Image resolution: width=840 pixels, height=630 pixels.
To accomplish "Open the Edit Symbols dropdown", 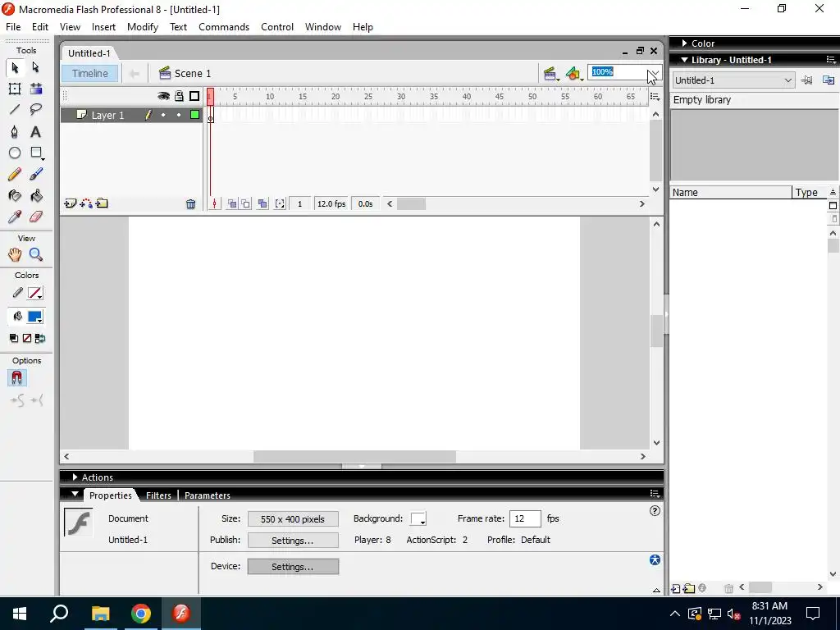I will [574, 74].
